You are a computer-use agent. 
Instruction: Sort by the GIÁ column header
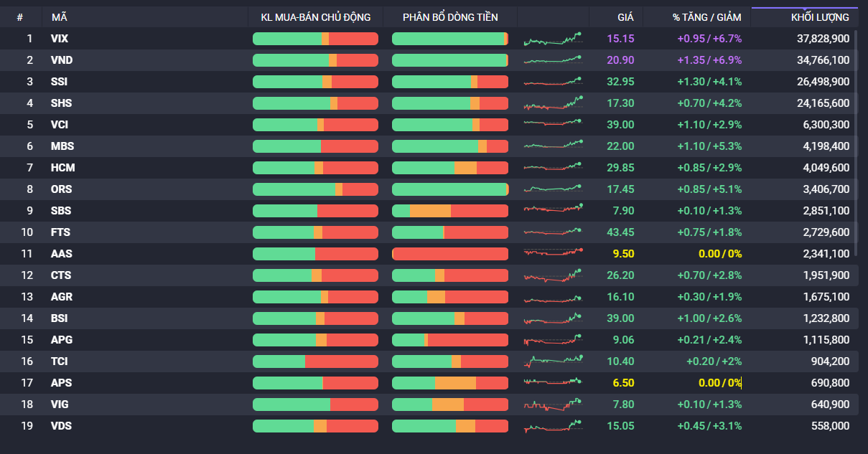click(625, 17)
